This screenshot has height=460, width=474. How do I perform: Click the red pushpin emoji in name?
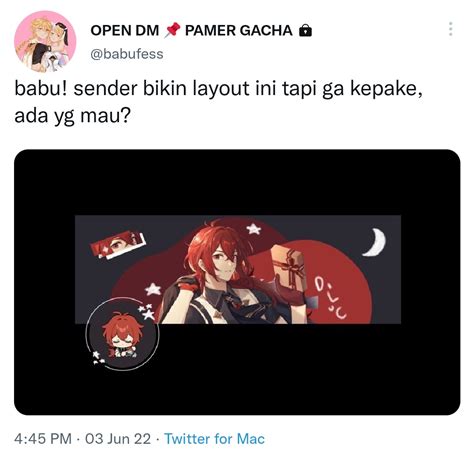(172, 31)
